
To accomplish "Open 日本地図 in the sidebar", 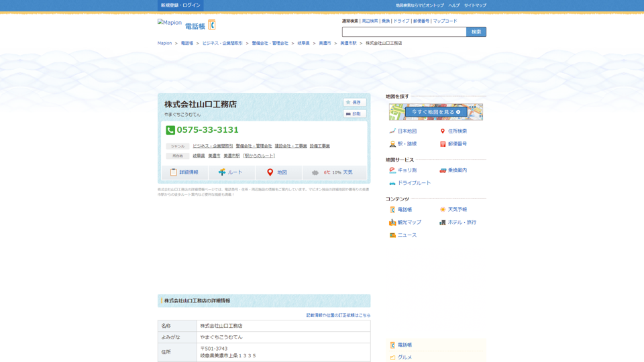I will coord(407,131).
